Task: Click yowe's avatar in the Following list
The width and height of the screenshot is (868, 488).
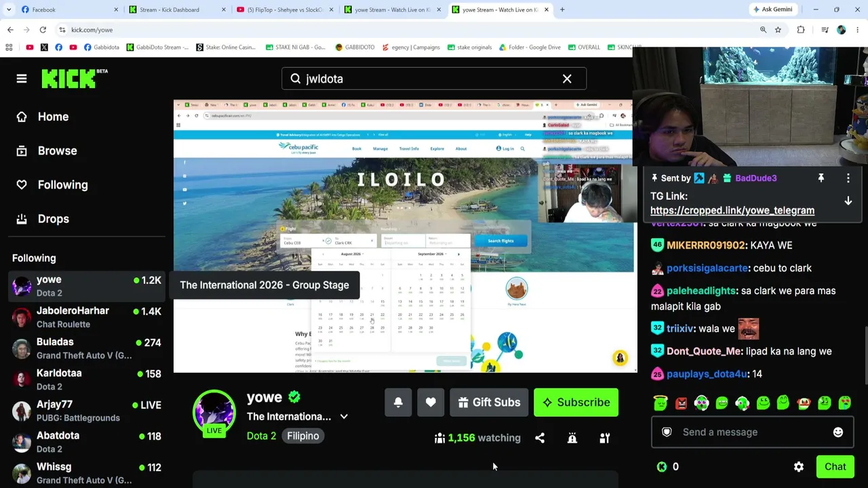Action: coord(22,286)
